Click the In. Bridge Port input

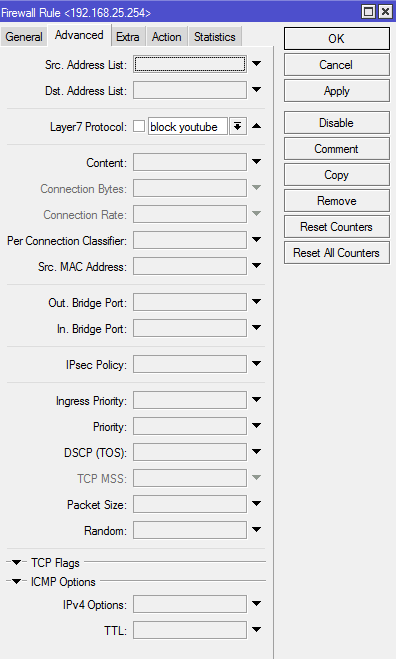190,328
